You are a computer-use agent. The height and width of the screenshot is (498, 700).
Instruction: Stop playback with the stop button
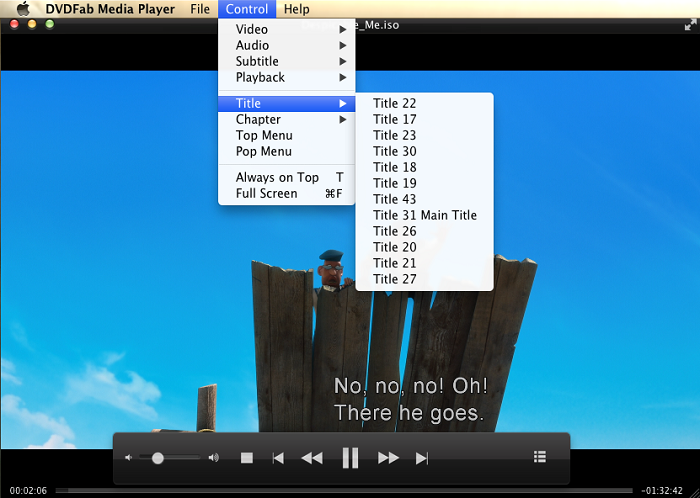coord(247,458)
